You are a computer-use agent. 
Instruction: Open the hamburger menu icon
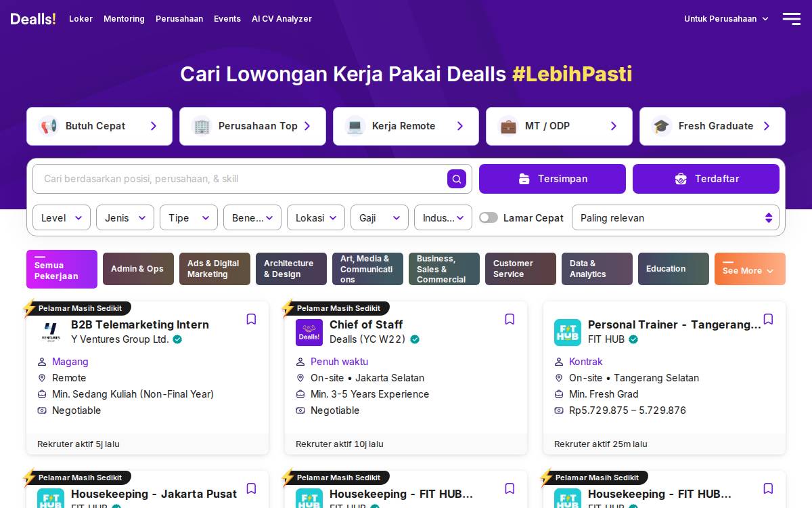pyautogui.click(x=791, y=19)
